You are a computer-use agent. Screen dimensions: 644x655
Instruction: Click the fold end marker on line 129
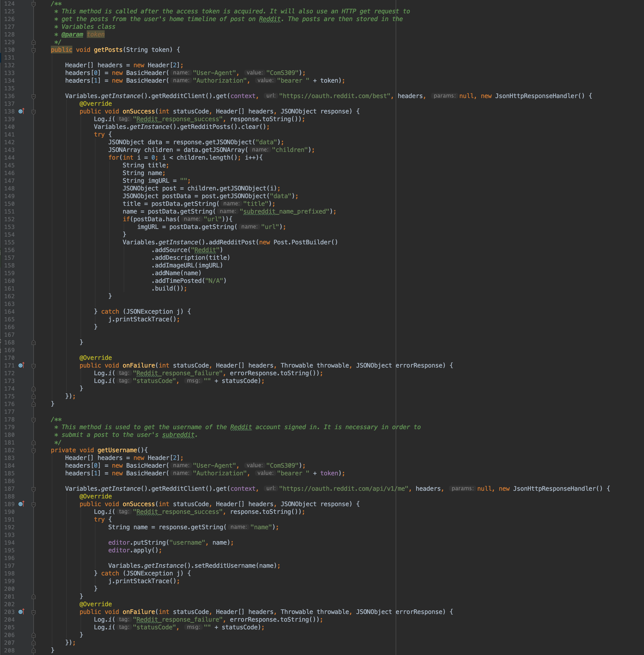coord(34,42)
